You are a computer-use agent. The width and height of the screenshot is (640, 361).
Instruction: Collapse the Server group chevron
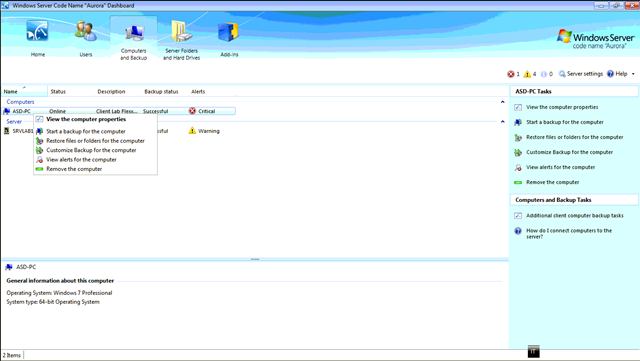pos(502,121)
